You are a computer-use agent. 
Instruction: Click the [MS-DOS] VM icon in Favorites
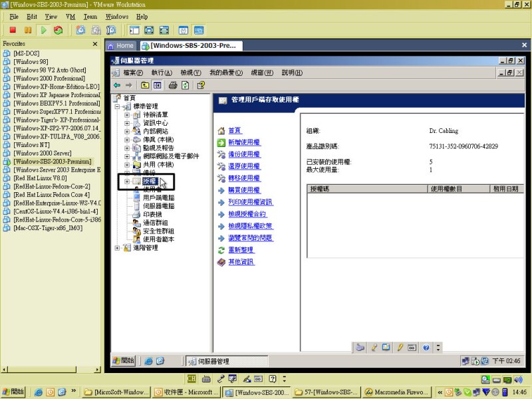click(x=7, y=53)
